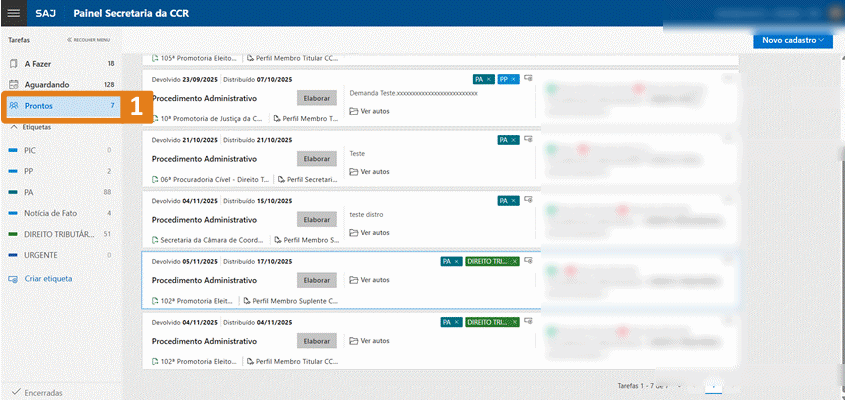This screenshot has height=400, width=845.
Task: Open the hamburger main menu
Action: [x=14, y=12]
